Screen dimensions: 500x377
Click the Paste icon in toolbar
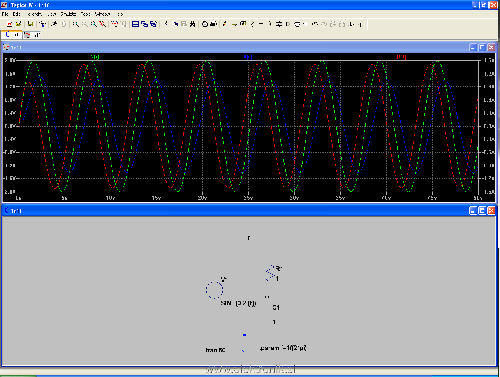[184, 24]
